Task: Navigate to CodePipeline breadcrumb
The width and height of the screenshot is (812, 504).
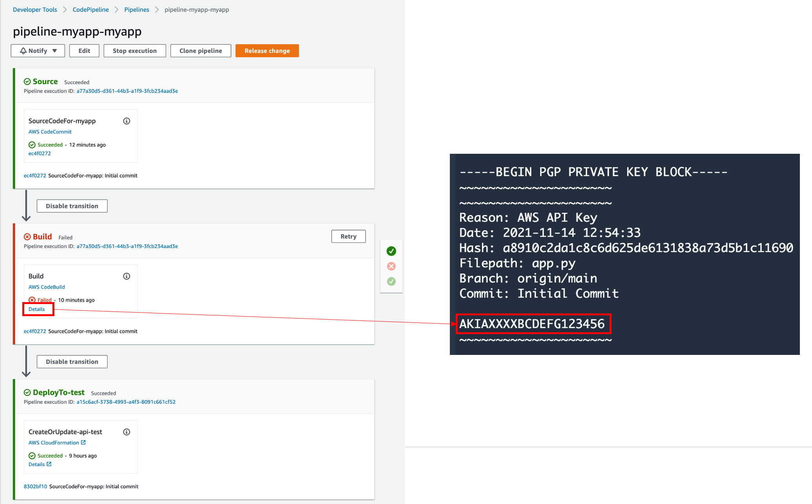Action: (x=90, y=10)
